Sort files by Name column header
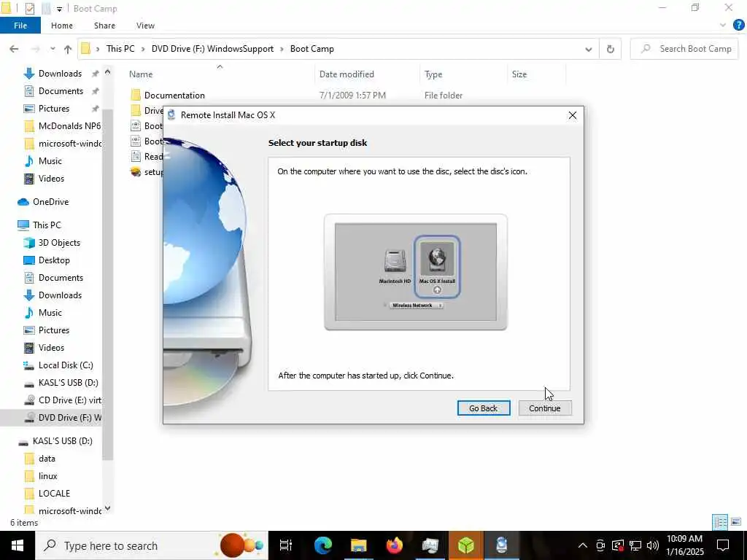 tap(141, 74)
